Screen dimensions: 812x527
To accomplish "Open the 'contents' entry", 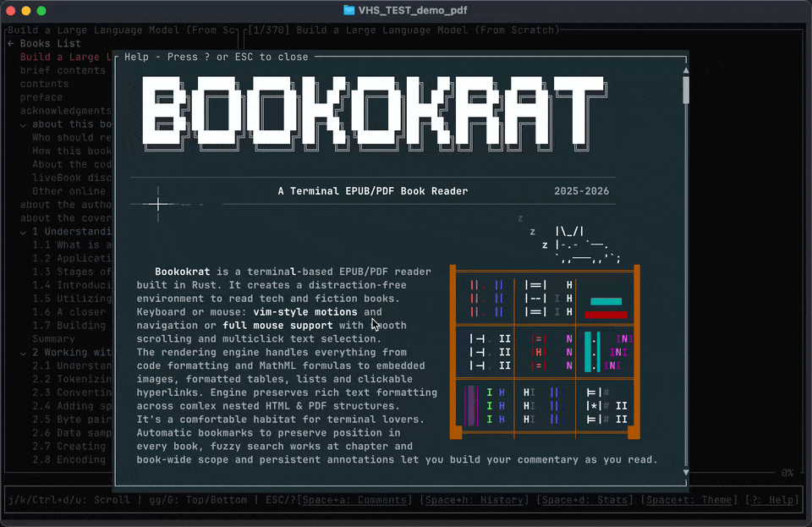I will pyautogui.click(x=44, y=84).
